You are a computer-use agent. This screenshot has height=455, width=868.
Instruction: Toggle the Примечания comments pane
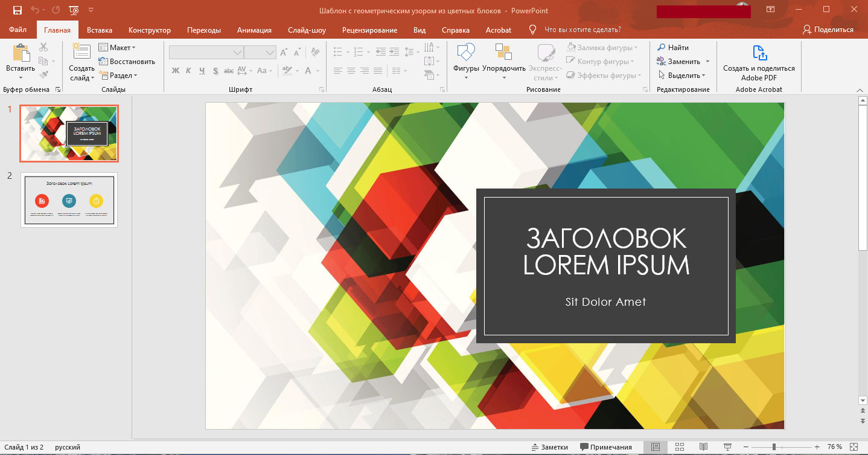click(x=606, y=447)
